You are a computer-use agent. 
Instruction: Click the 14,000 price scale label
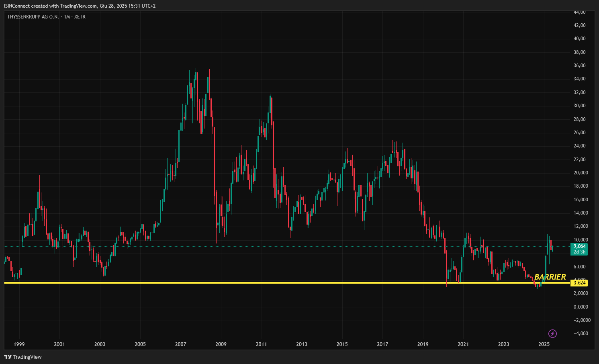[x=581, y=213]
